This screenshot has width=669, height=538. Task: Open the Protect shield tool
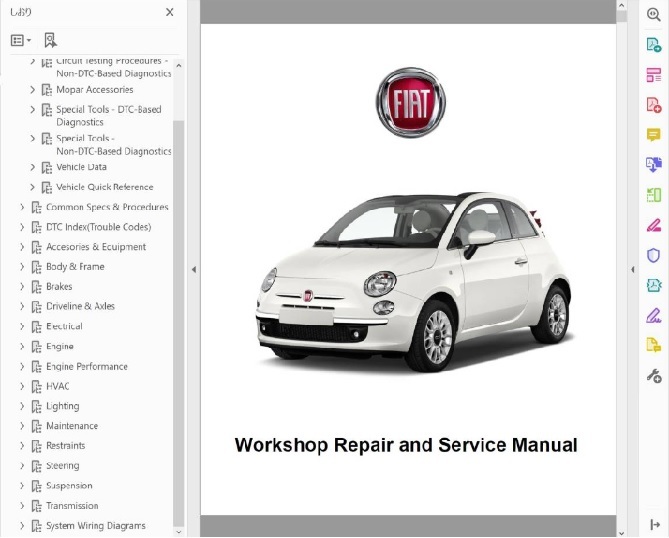[654, 255]
